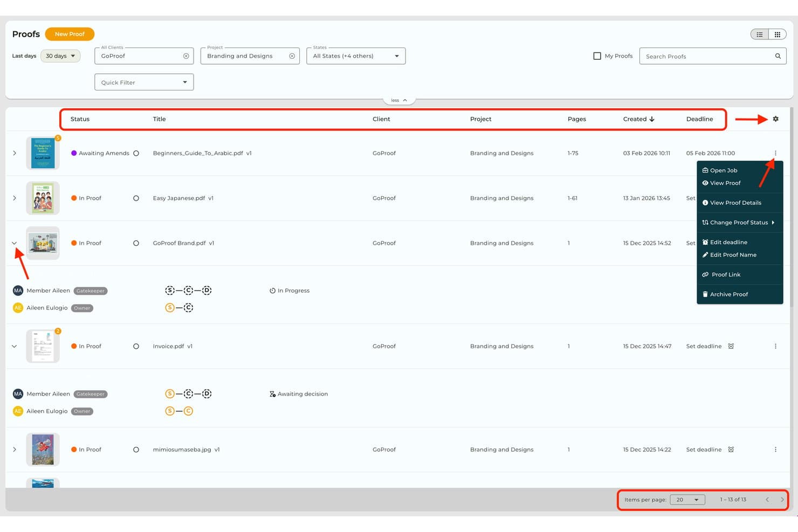Image resolution: width=798 pixels, height=532 pixels.
Task: Click Created column sort arrow
Action: 652,119
